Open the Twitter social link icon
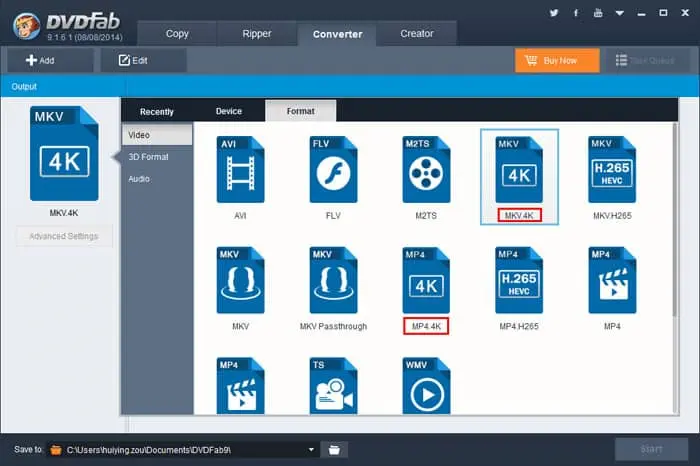Image resolution: width=700 pixels, height=466 pixels. pyautogui.click(x=555, y=15)
